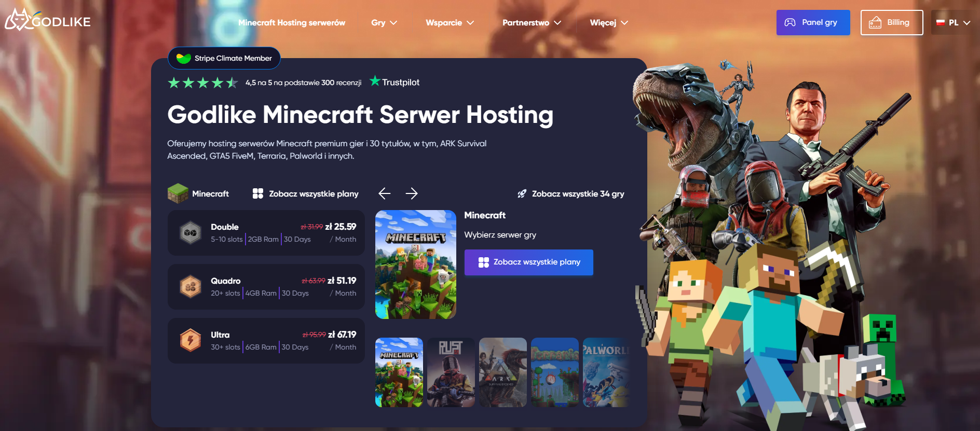Select the Rust game thumbnail
980x431 pixels.
tap(451, 372)
